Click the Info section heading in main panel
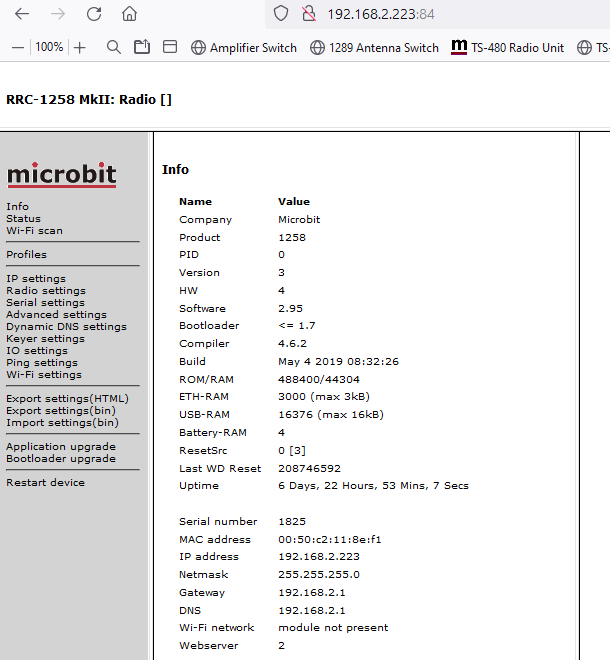The height and width of the screenshot is (660, 610). (176, 169)
